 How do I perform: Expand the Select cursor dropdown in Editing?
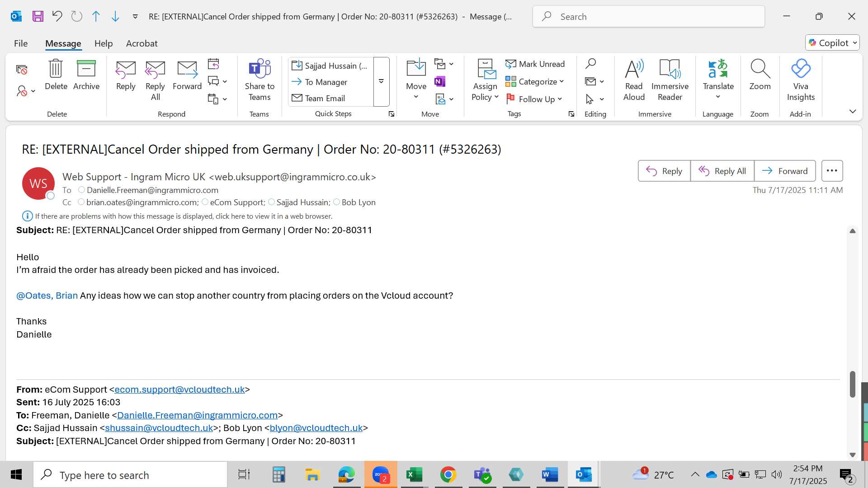coord(602,99)
